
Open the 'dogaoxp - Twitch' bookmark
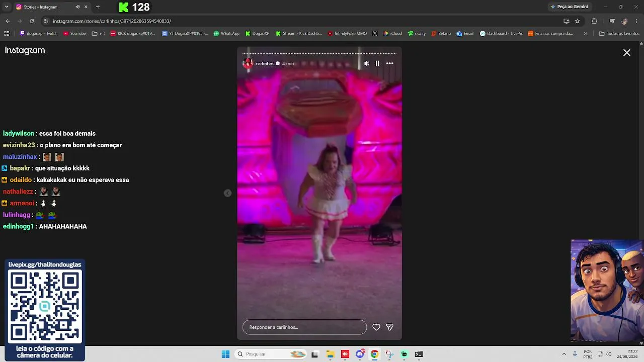click(x=39, y=34)
